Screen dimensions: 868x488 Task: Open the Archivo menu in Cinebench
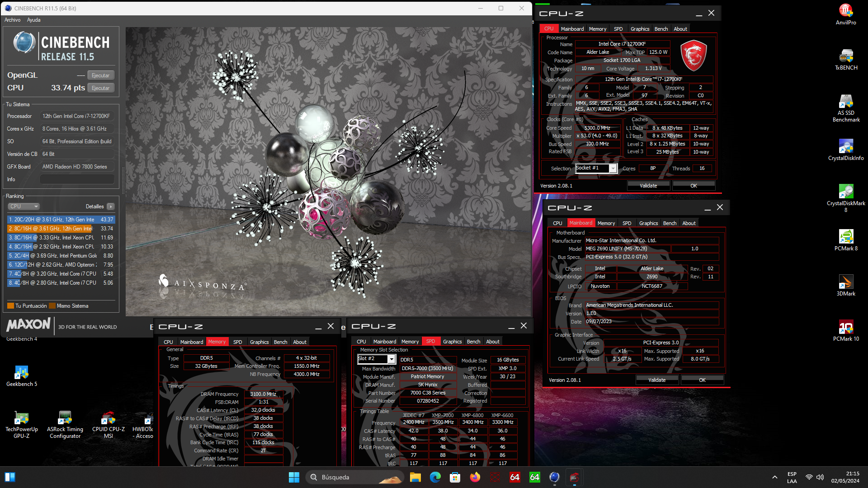(12, 20)
